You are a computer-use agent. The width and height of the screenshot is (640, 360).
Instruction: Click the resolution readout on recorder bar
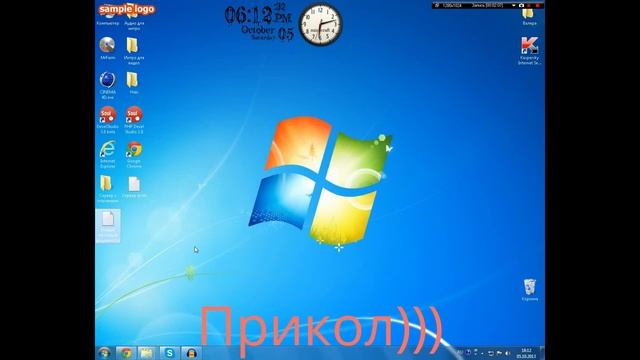click(x=452, y=5)
